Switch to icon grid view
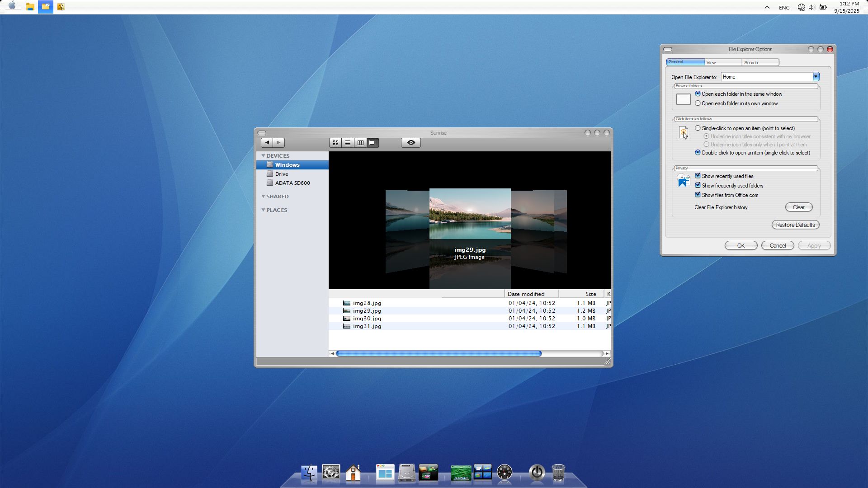 tap(335, 143)
